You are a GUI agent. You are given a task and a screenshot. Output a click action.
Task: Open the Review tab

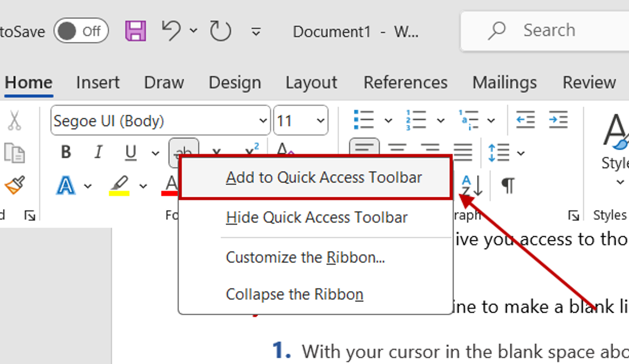tap(589, 82)
